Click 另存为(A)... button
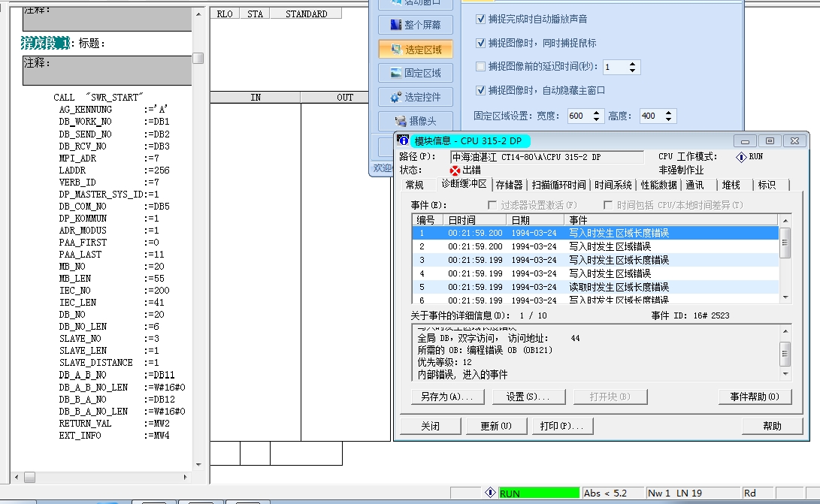The width and height of the screenshot is (820, 504). tap(447, 397)
